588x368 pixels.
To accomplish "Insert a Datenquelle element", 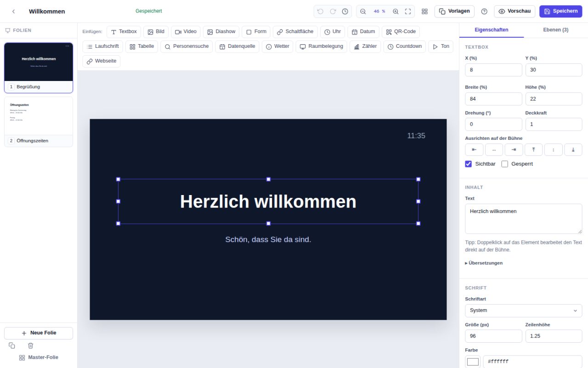I will 237,46.
